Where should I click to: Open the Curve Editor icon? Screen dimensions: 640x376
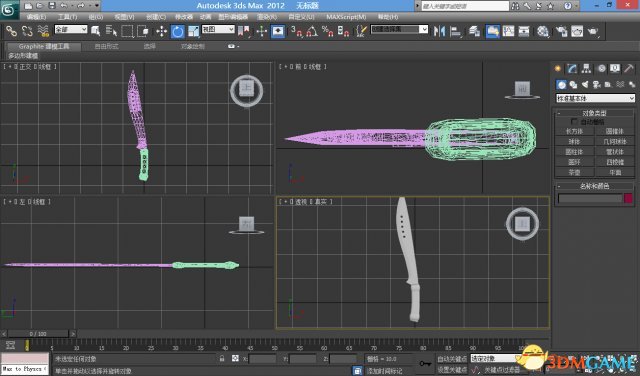click(509, 31)
